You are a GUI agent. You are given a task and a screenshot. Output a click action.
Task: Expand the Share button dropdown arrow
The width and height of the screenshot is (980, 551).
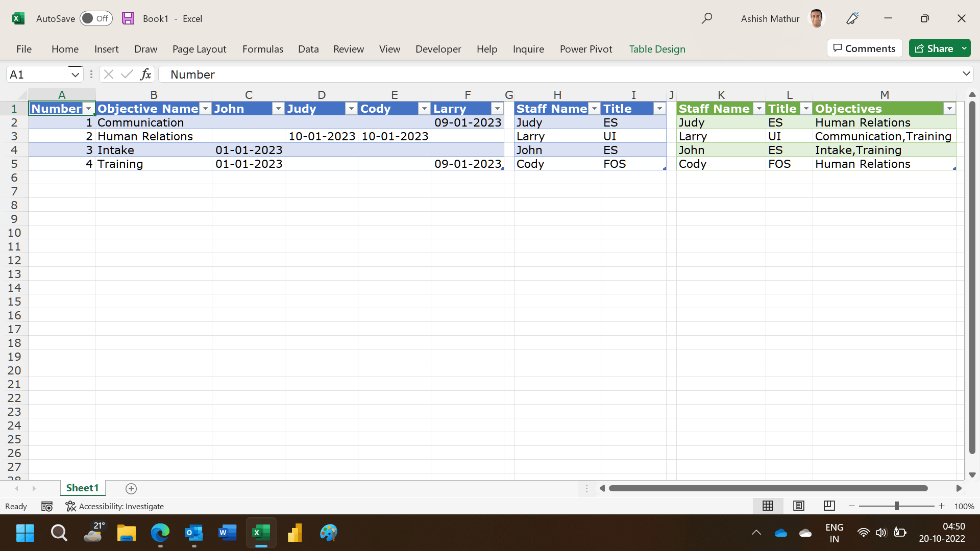click(x=964, y=48)
